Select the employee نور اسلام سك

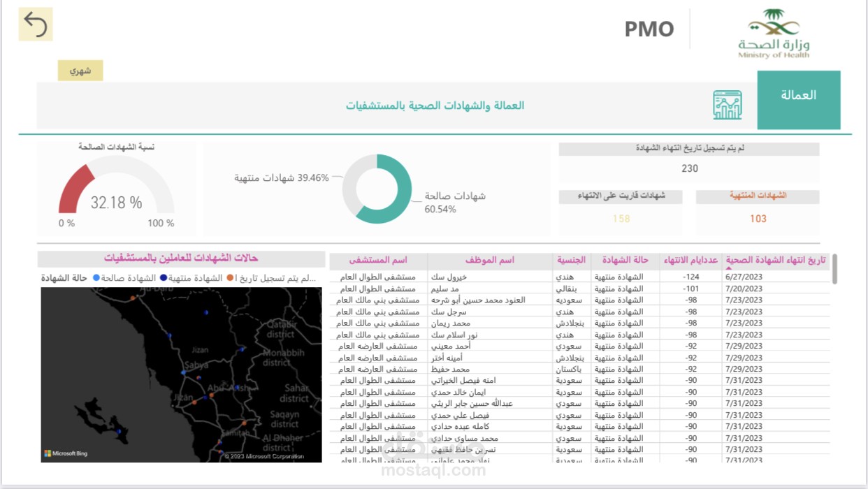(x=454, y=335)
